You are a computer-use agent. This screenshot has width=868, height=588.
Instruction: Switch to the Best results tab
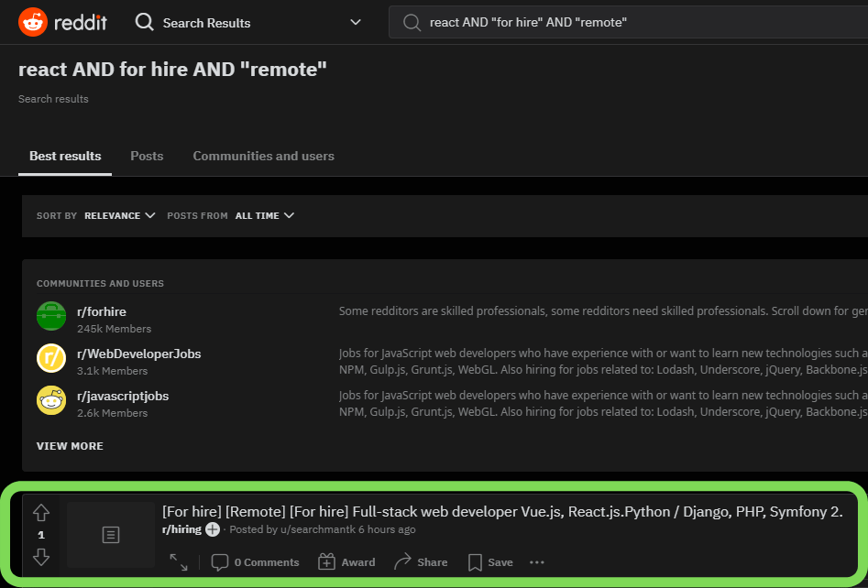65,156
